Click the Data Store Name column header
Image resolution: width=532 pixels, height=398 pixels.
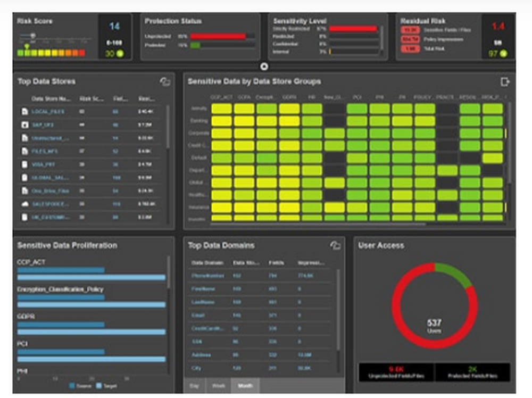tap(51, 99)
